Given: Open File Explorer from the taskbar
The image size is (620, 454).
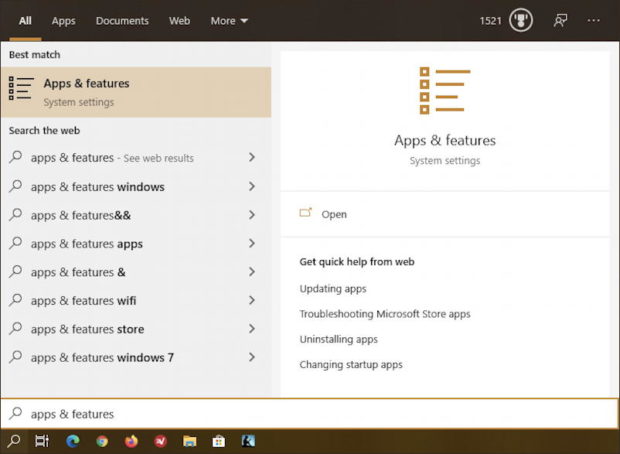Looking at the screenshot, I should pyautogui.click(x=189, y=441).
